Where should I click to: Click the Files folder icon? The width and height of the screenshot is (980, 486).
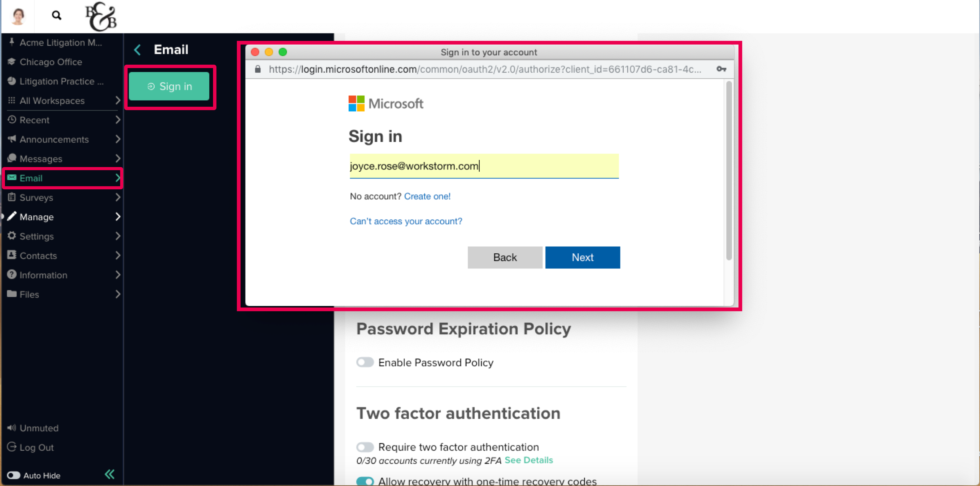(12, 294)
